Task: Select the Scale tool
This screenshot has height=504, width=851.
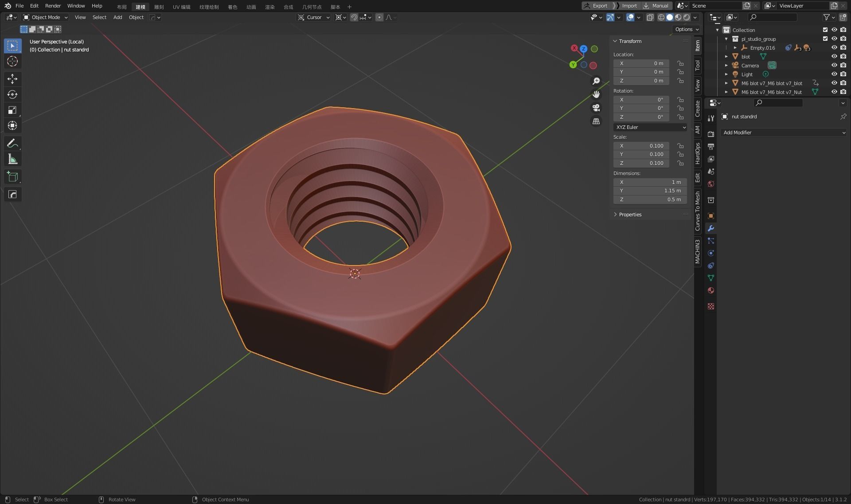Action: click(12, 110)
